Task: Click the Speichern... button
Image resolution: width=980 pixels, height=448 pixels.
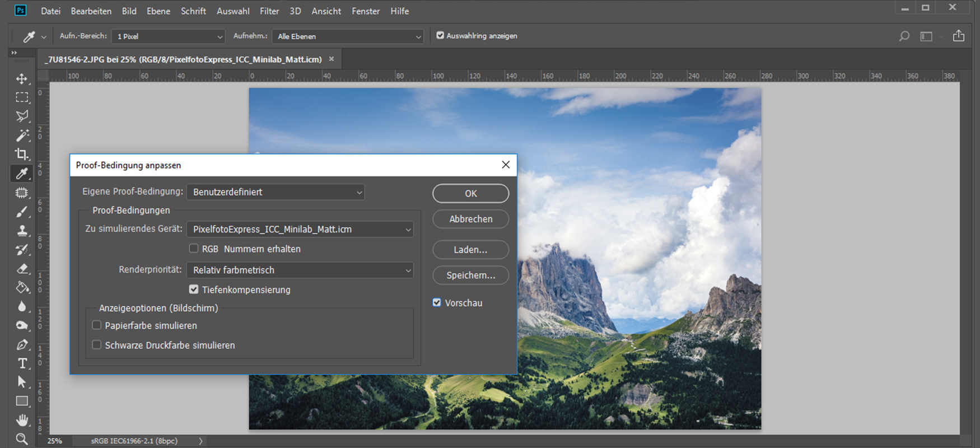Action: point(470,275)
